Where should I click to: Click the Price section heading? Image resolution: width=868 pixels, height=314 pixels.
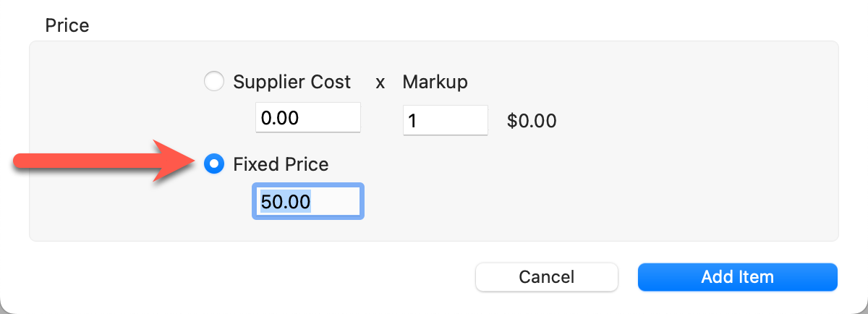tap(67, 26)
